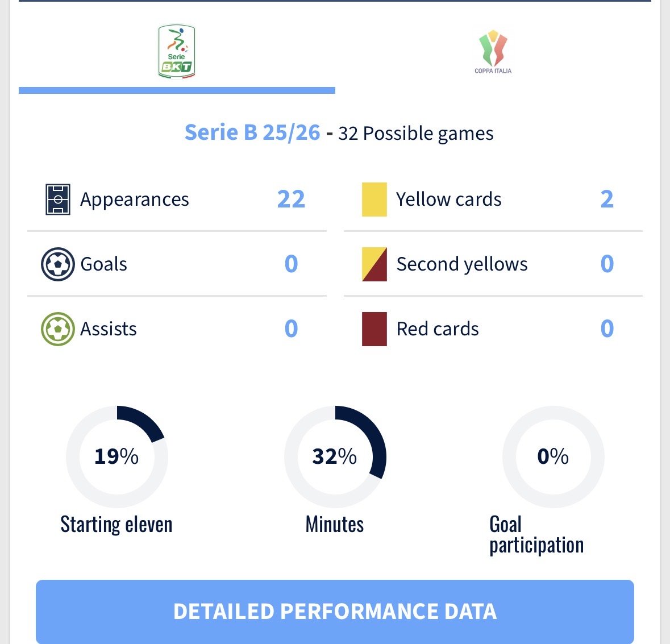670x644 pixels.
Task: Click the Goals value of 0
Action: tap(291, 264)
